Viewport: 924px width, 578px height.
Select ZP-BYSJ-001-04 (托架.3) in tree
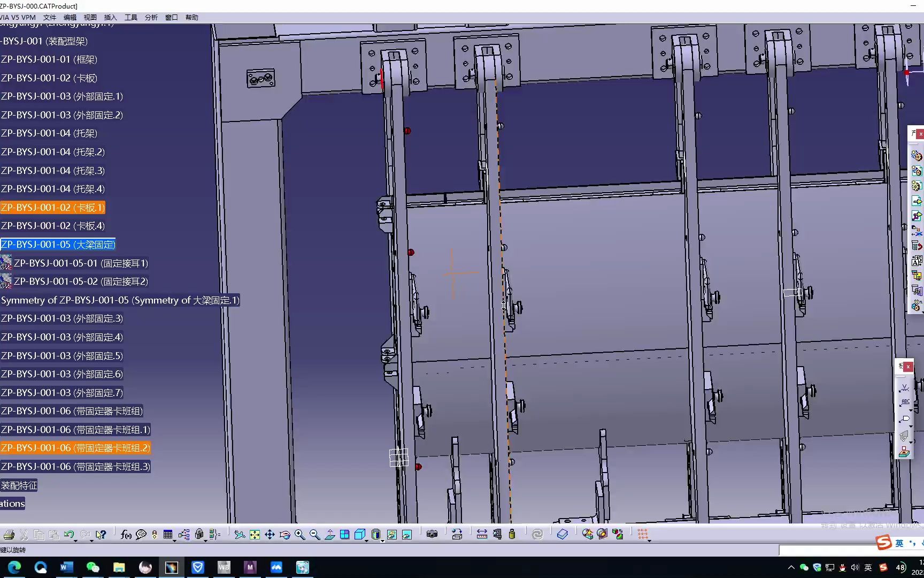[53, 171]
